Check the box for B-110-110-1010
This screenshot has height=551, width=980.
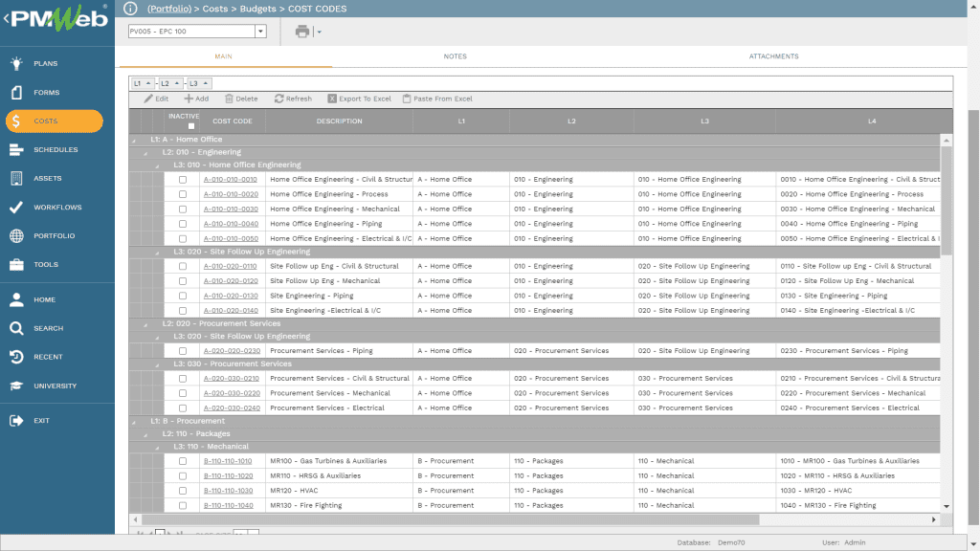[x=183, y=461]
